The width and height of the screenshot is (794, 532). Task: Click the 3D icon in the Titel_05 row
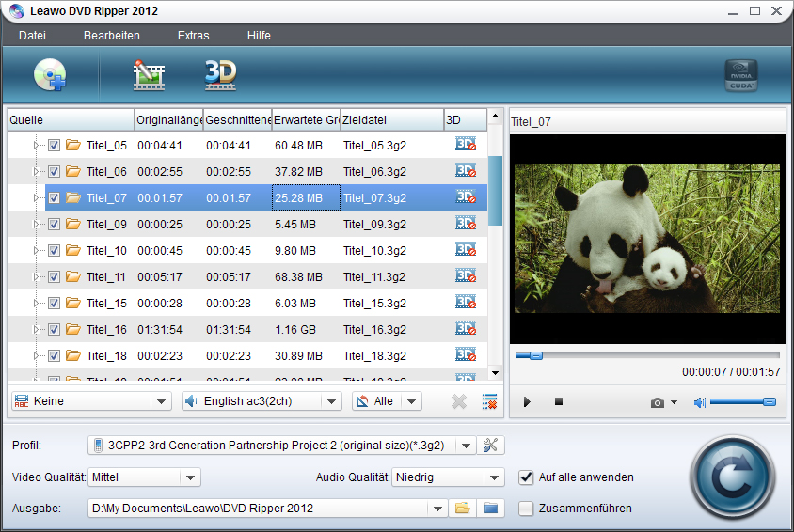(x=465, y=145)
